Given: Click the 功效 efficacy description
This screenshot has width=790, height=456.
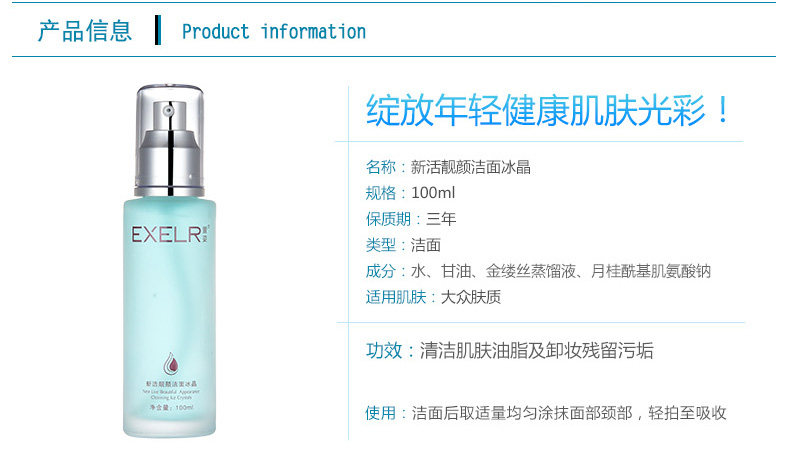Looking at the screenshot, I should (x=509, y=351).
